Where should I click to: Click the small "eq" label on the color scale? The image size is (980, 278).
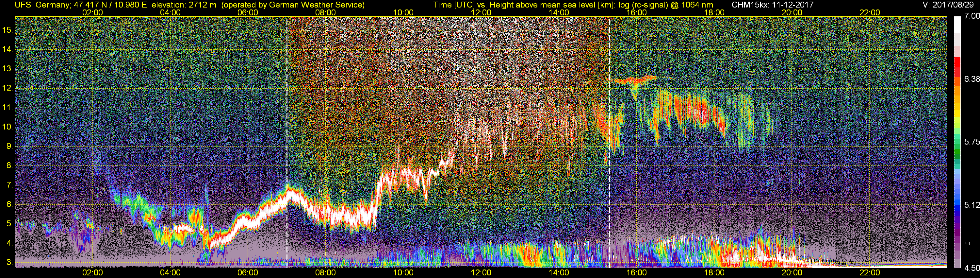[x=968, y=243]
